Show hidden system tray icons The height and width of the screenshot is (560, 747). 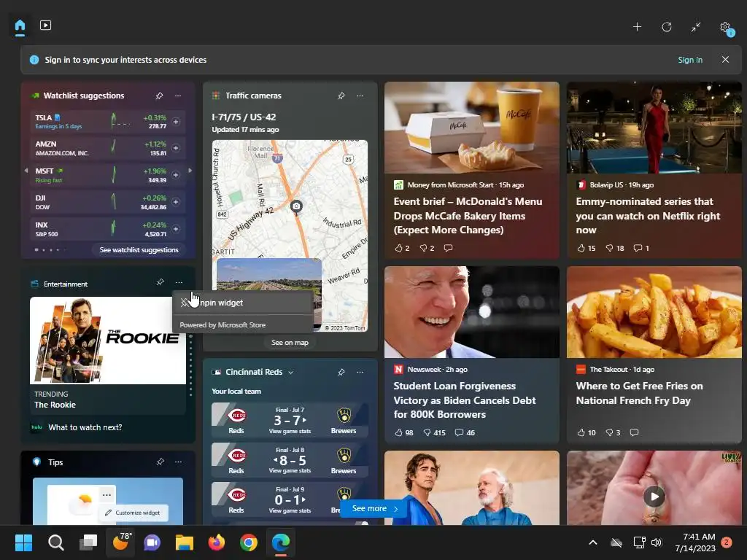coord(593,542)
